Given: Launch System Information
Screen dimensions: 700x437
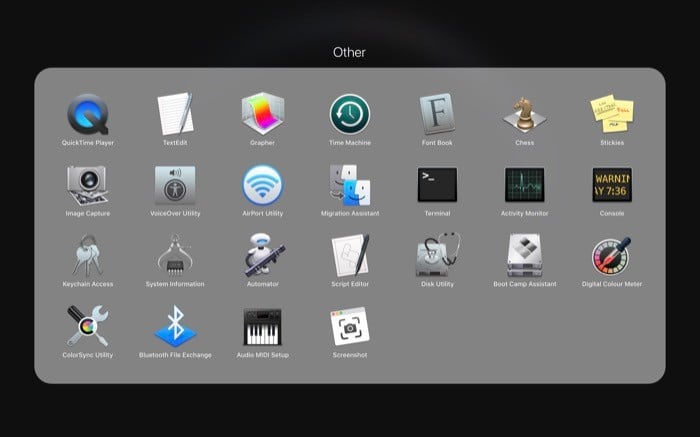Looking at the screenshot, I should pyautogui.click(x=175, y=255).
